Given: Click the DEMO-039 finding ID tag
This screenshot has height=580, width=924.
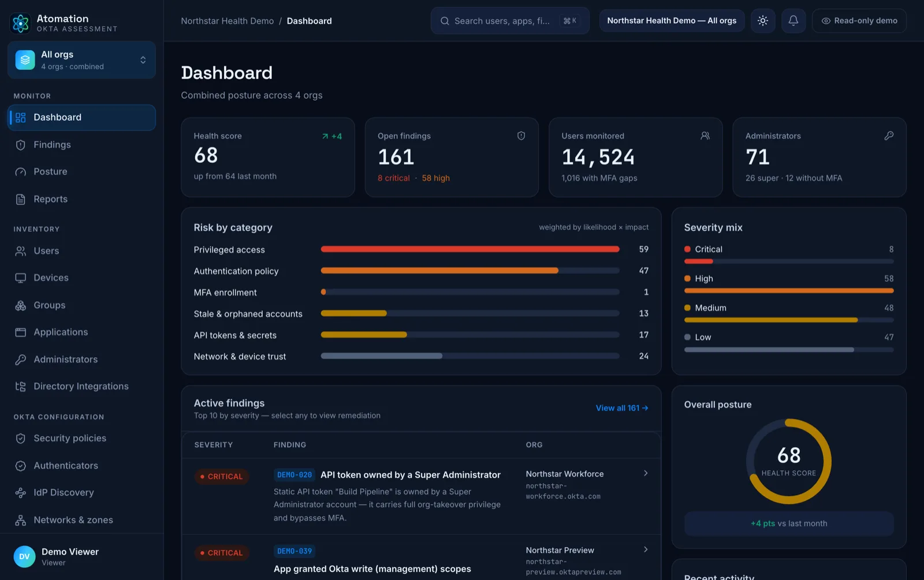Looking at the screenshot, I should click(x=295, y=551).
